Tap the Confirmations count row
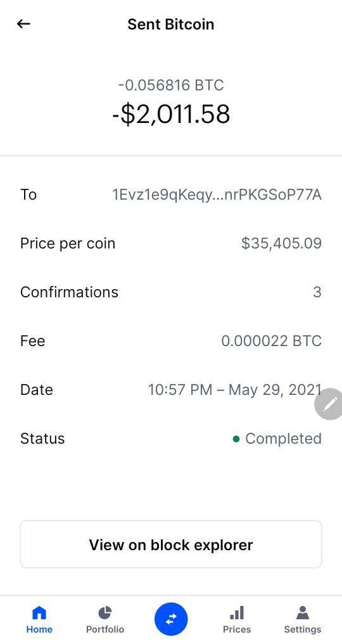 coord(171,292)
